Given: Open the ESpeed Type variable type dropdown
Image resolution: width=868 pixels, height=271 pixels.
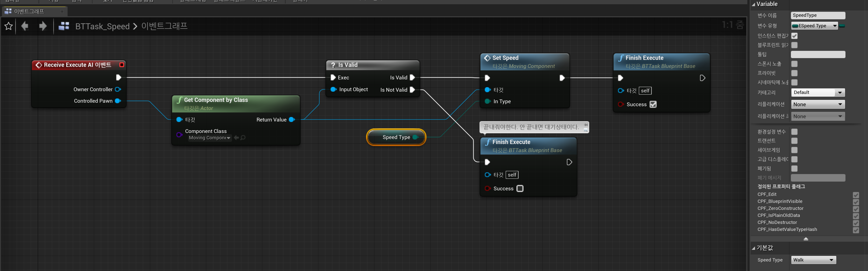Looking at the screenshot, I should pos(814,26).
